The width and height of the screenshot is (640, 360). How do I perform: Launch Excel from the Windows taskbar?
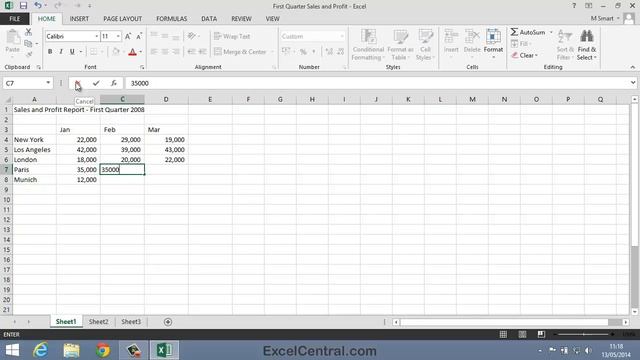[164, 350]
